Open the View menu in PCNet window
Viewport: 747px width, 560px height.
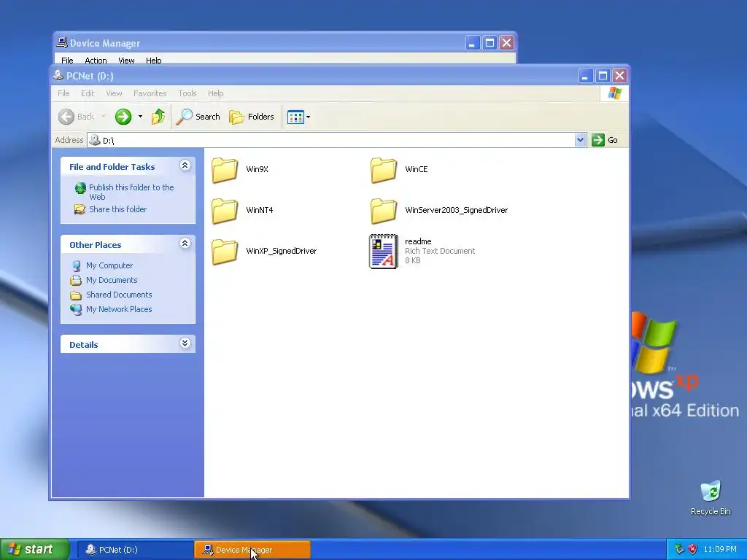[x=114, y=93]
